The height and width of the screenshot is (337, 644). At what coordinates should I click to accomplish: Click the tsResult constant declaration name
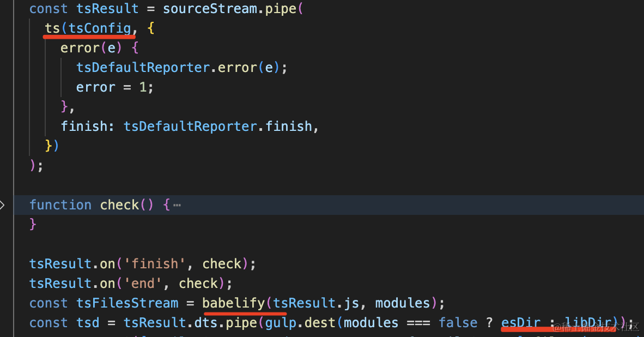pos(108,9)
